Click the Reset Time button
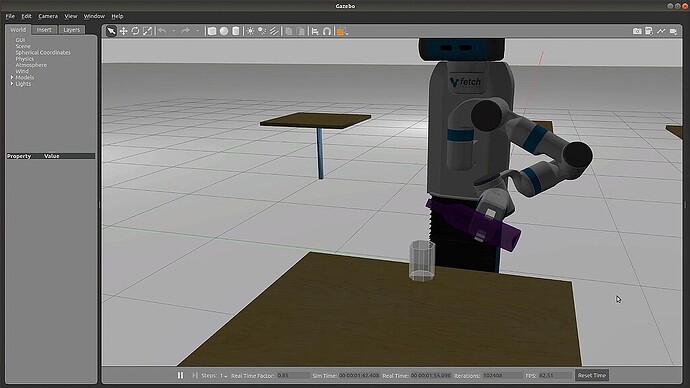 [592, 375]
